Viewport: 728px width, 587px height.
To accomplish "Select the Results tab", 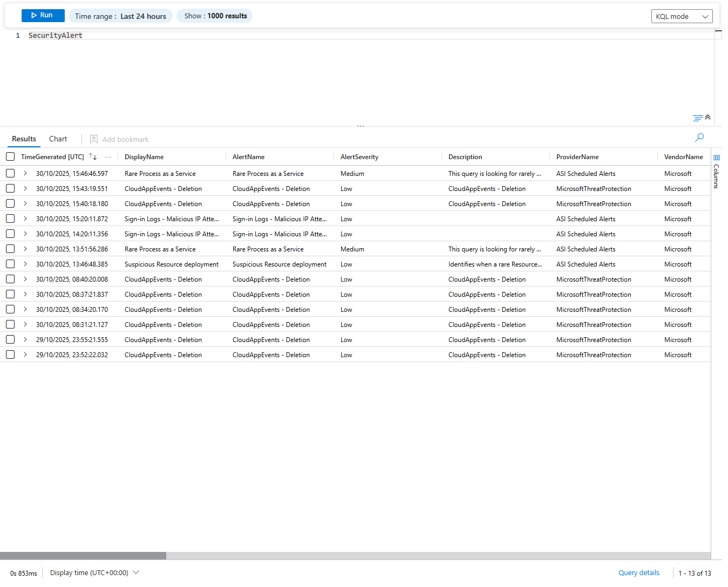I will tap(24, 139).
